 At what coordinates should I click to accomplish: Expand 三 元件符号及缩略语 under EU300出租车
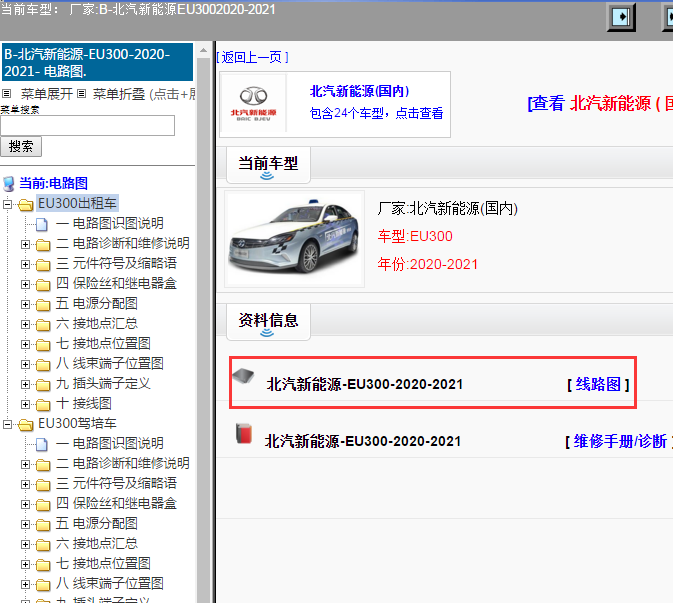[x=25, y=264]
